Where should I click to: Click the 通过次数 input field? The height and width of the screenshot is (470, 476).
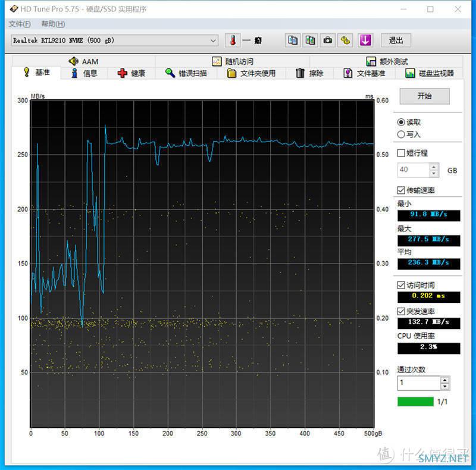pos(419,383)
